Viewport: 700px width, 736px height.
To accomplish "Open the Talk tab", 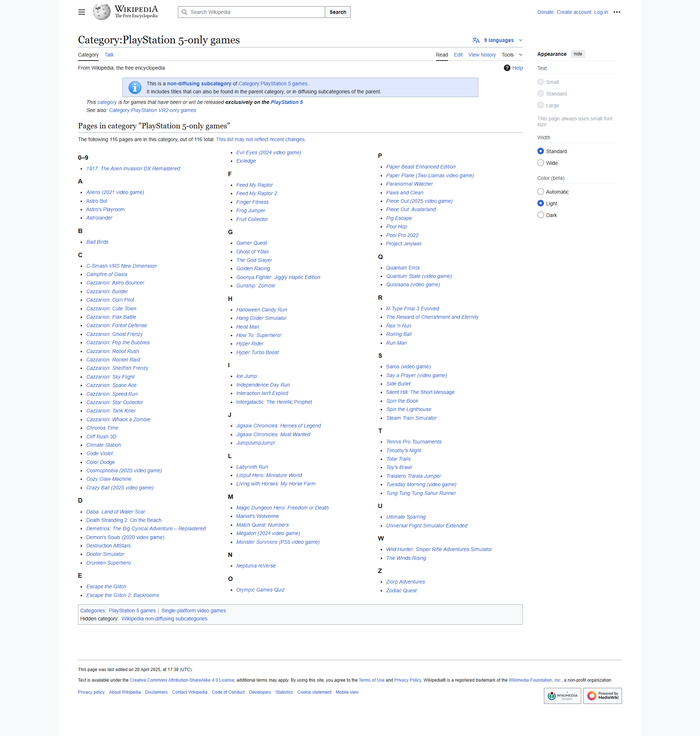I will (109, 55).
